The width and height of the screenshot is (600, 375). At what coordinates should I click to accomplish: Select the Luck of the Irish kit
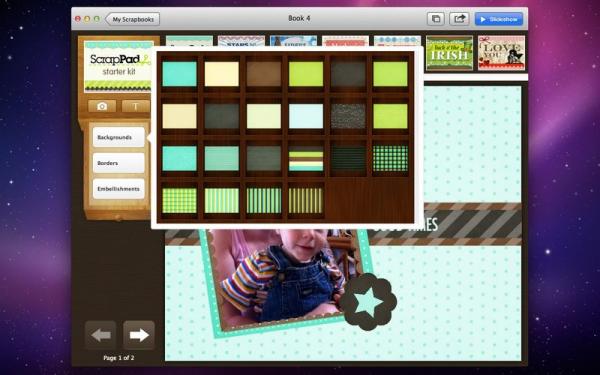coord(450,53)
